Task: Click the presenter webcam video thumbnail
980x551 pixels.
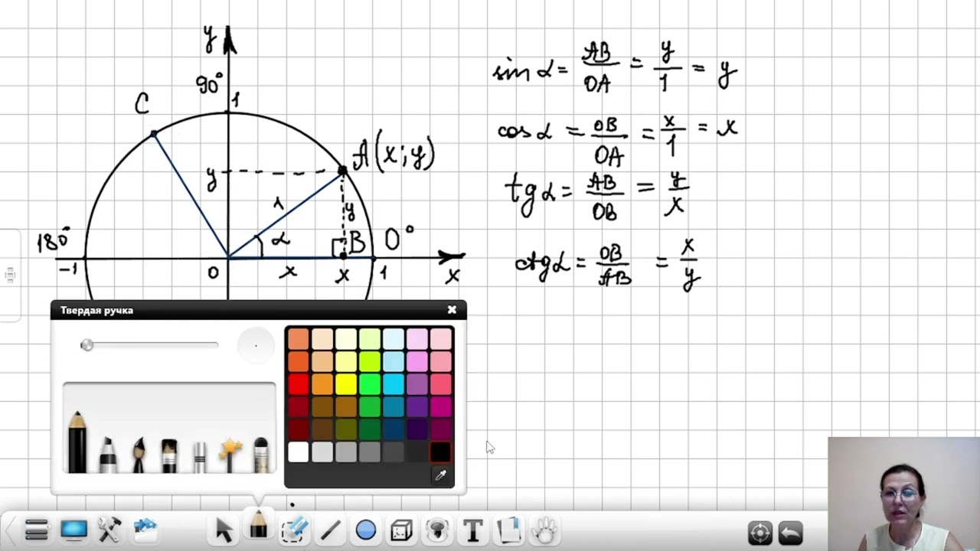Action: (903, 494)
